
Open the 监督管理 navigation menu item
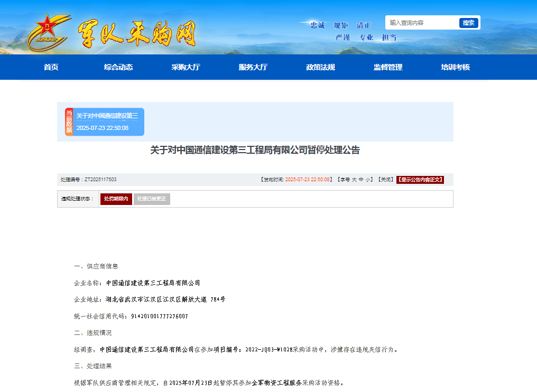388,67
